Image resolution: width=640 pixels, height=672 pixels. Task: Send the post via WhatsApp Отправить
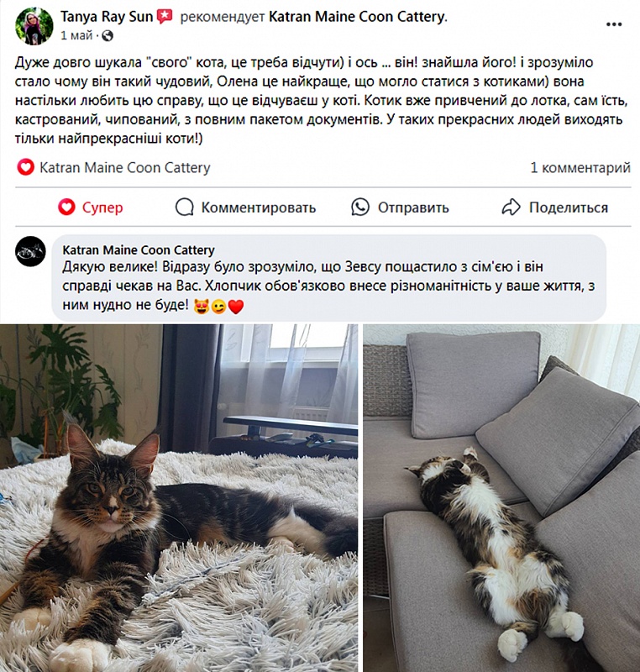point(400,207)
